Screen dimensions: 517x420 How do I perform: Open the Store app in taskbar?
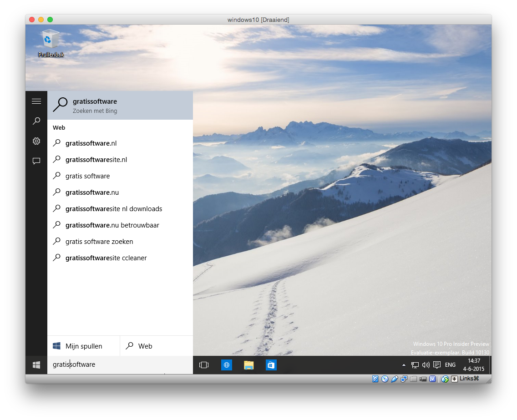point(271,364)
